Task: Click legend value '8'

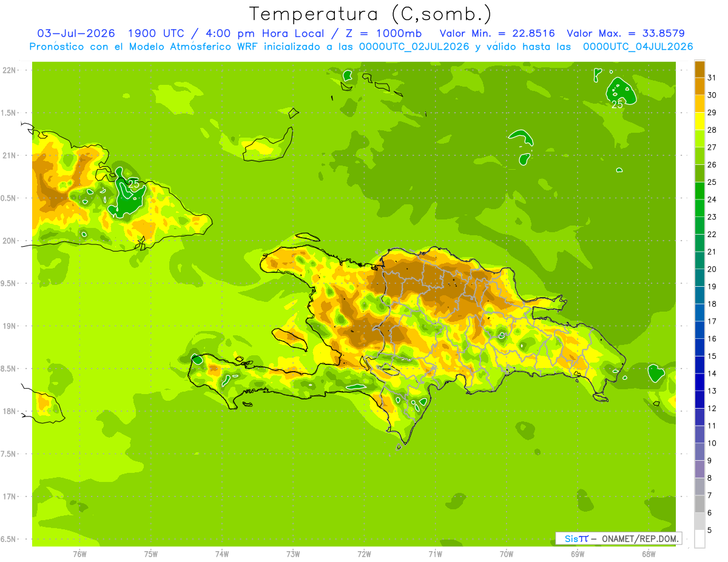Action: [x=709, y=478]
